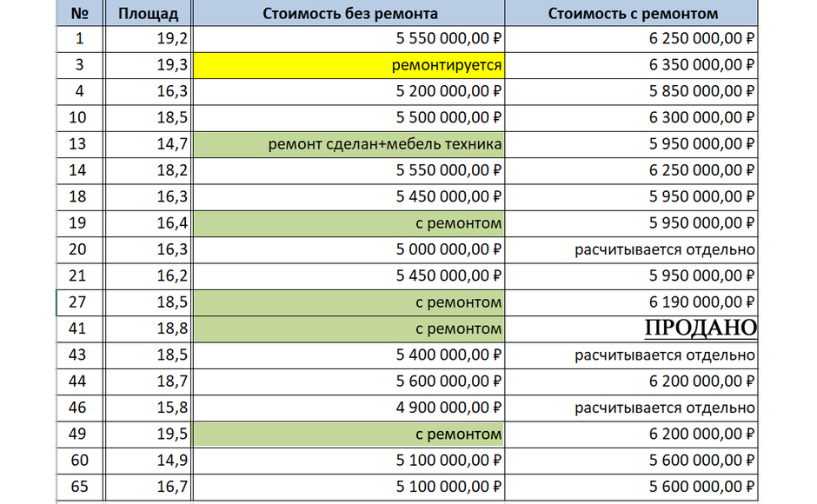Click the 4 900 000,00 ₽ price cell
This screenshot has height=504, width=817.
point(349,408)
